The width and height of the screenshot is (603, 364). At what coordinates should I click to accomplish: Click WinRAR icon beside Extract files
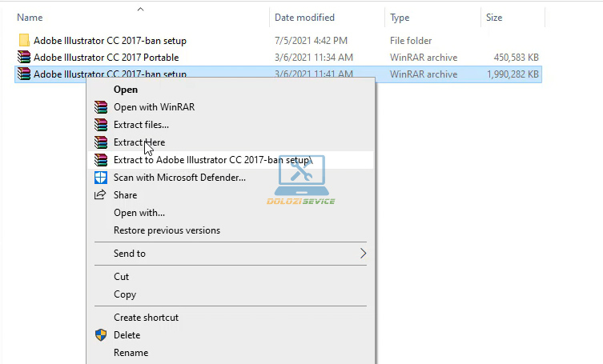click(x=100, y=125)
